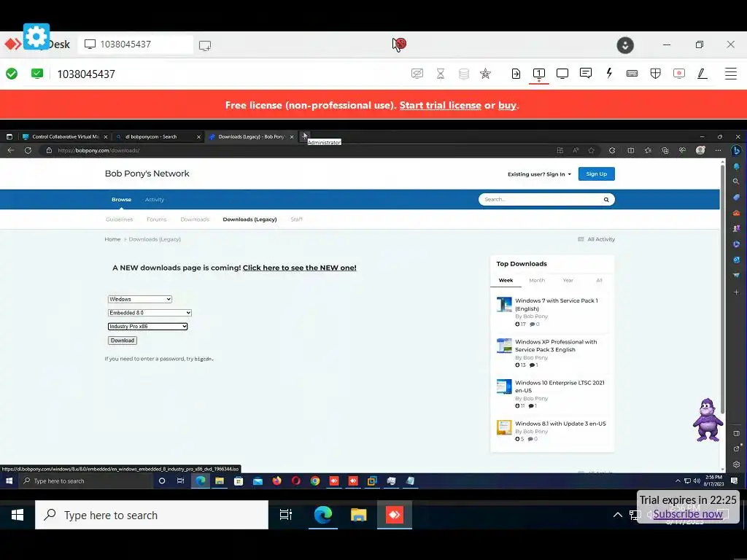The height and width of the screenshot is (560, 747).
Task: Show Month tab in Top Downloads
Action: click(x=537, y=281)
